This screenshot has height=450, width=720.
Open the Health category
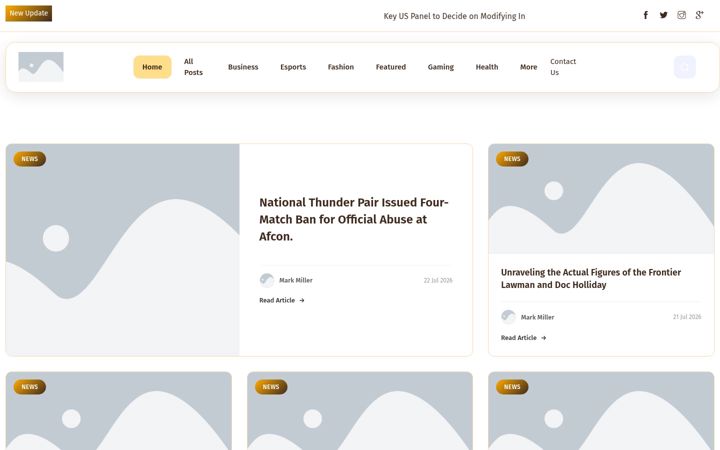487,67
